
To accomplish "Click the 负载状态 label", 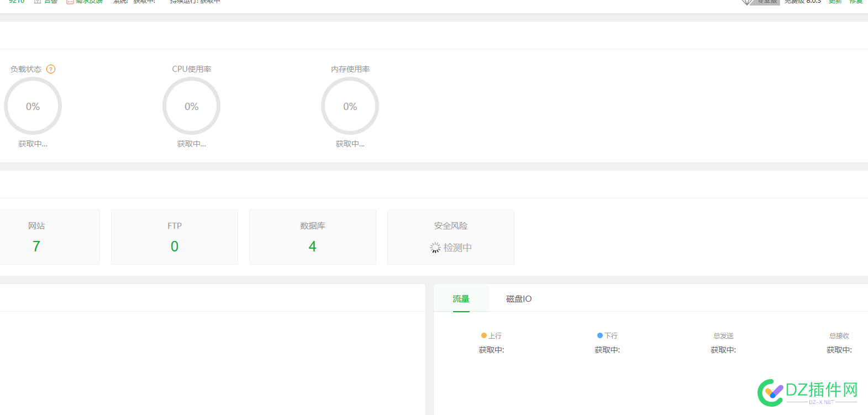I will [x=26, y=69].
